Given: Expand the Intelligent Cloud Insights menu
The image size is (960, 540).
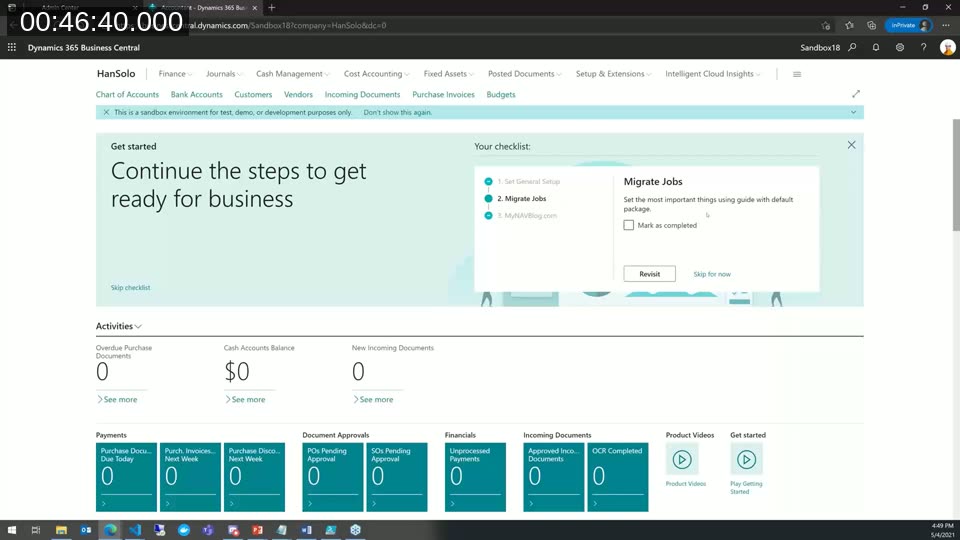Looking at the screenshot, I should point(713,73).
